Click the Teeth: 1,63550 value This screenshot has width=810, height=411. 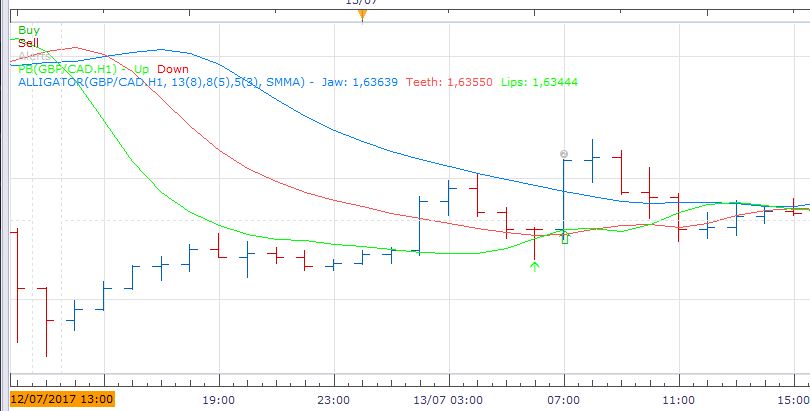(449, 82)
